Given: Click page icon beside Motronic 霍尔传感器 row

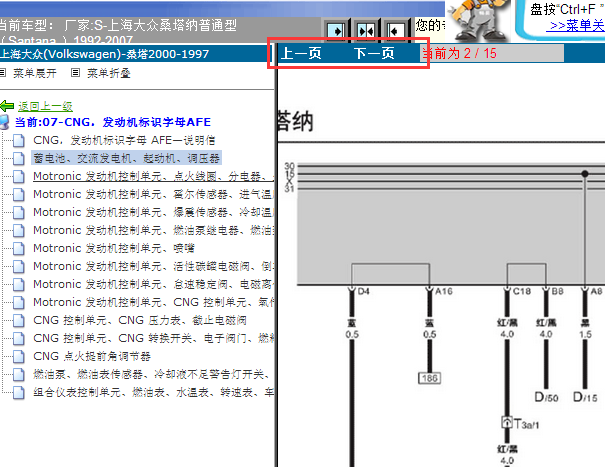Looking at the screenshot, I should click(x=19, y=195).
